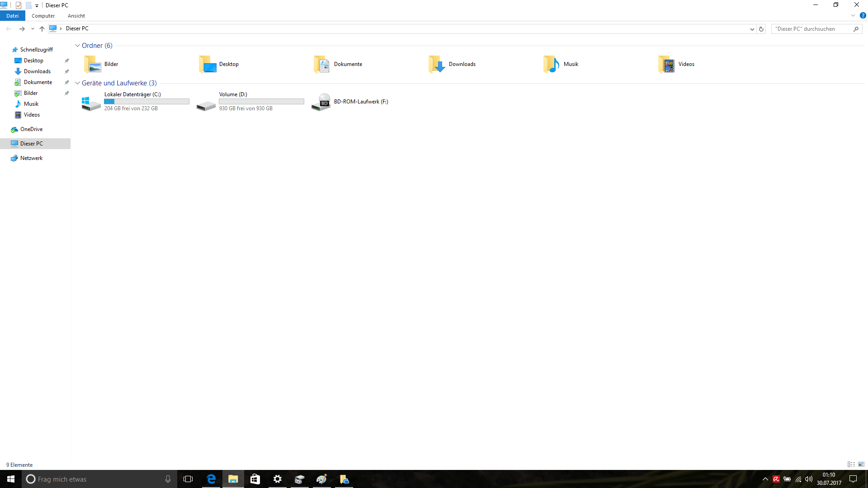Click the up-one-level arrow
Image resolution: width=868 pixels, height=488 pixels.
pos(42,29)
